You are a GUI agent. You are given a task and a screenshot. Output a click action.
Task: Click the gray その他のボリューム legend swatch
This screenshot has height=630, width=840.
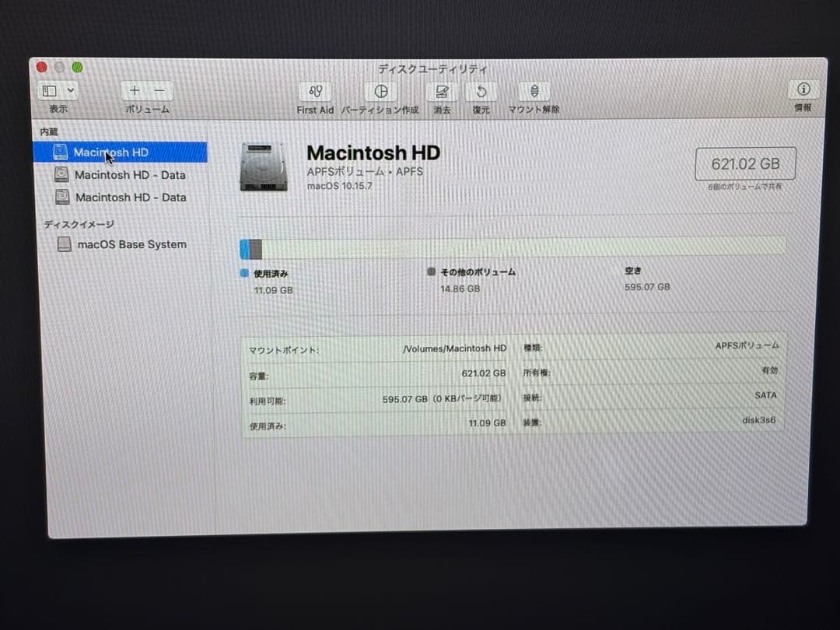431,271
